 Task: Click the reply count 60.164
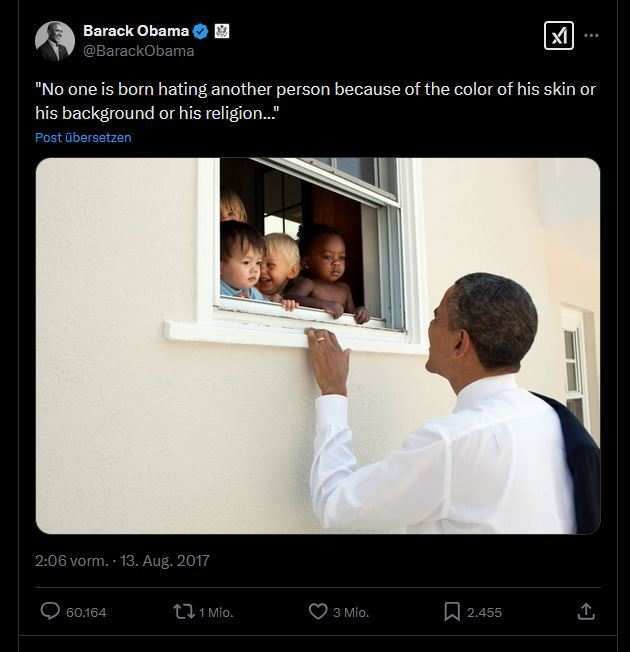coord(86,612)
